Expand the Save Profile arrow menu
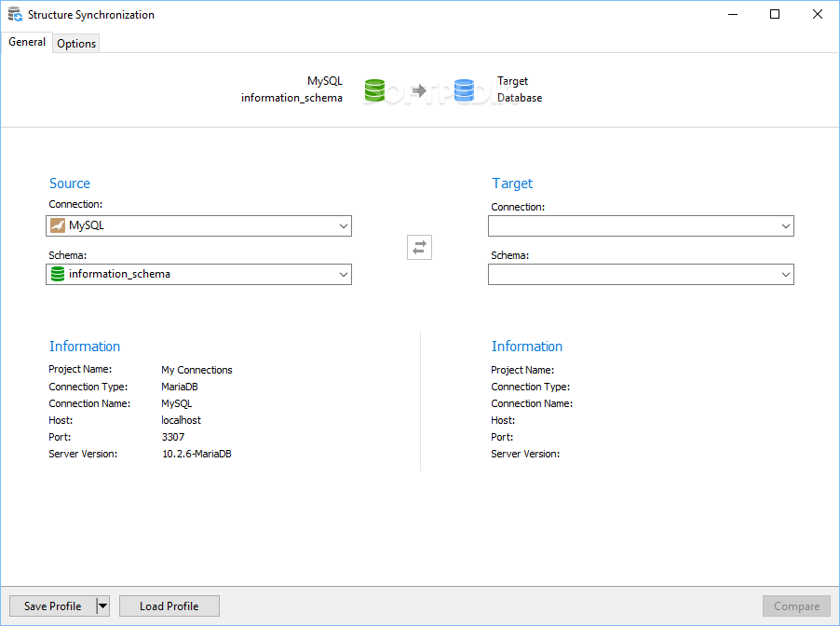The image size is (840, 626). (102, 606)
